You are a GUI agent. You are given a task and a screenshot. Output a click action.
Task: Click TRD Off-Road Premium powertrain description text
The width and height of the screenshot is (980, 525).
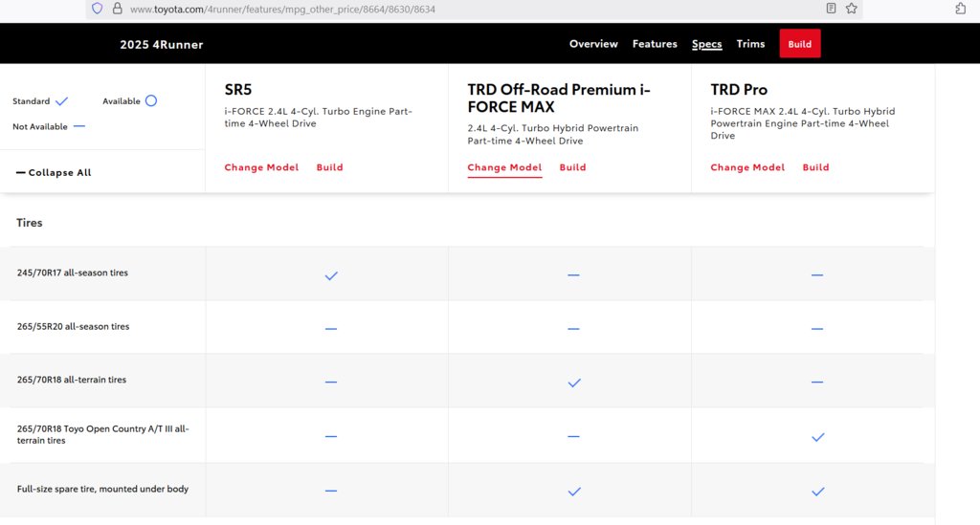tap(553, 134)
